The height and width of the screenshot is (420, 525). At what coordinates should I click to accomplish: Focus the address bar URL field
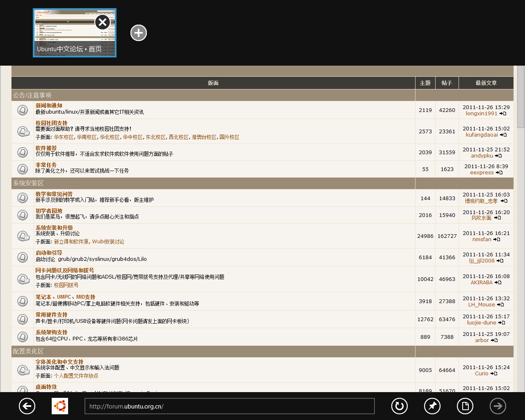(x=230, y=406)
